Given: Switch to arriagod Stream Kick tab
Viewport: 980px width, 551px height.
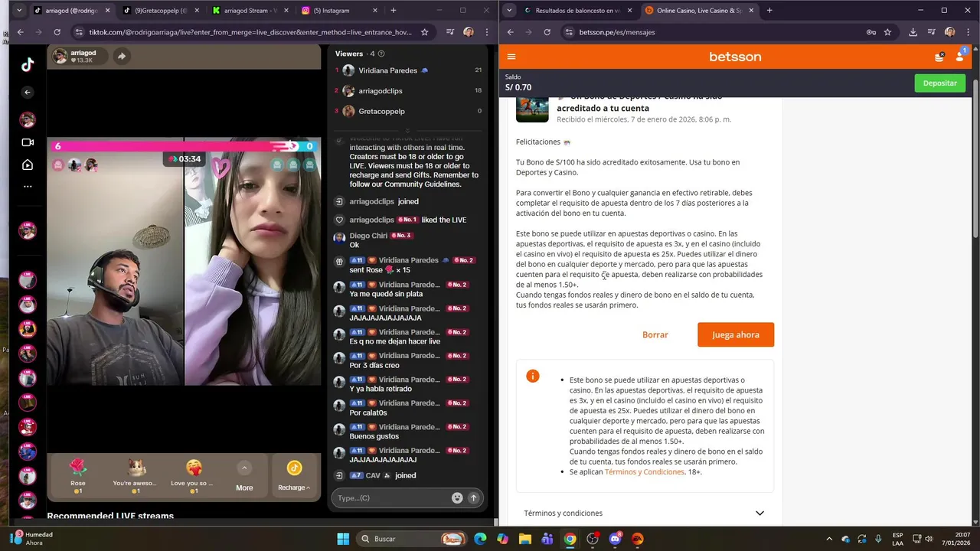Looking at the screenshot, I should [251, 11].
